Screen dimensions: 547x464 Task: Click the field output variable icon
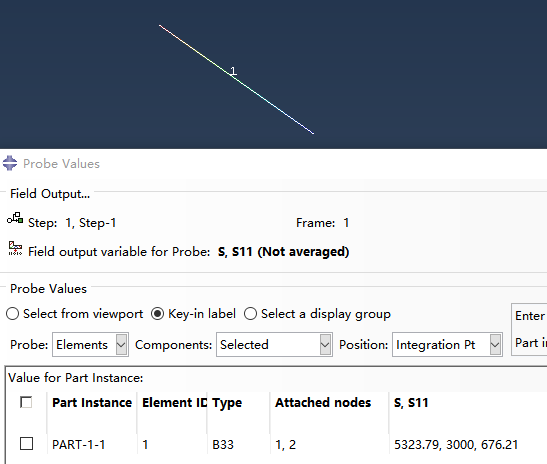click(15, 248)
